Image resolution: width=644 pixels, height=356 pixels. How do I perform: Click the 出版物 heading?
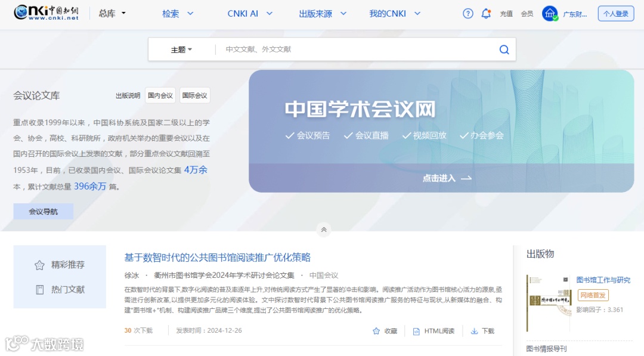(x=540, y=254)
